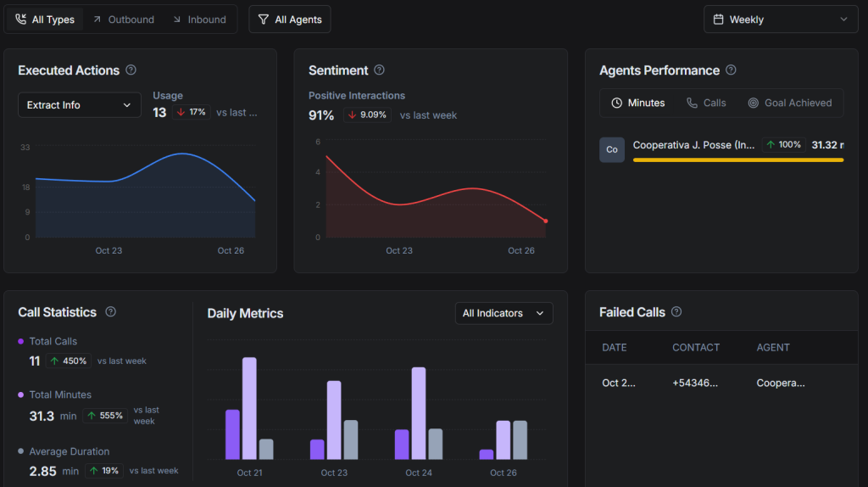This screenshot has width=868, height=487.
Task: Click the All Agents filter button
Action: pos(290,20)
